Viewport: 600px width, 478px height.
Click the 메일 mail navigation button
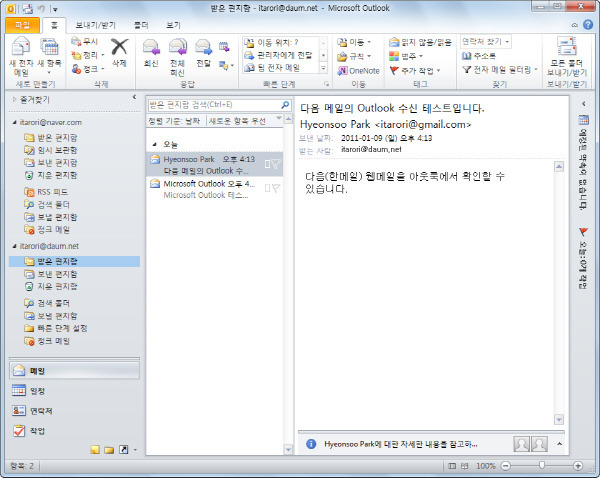point(75,370)
